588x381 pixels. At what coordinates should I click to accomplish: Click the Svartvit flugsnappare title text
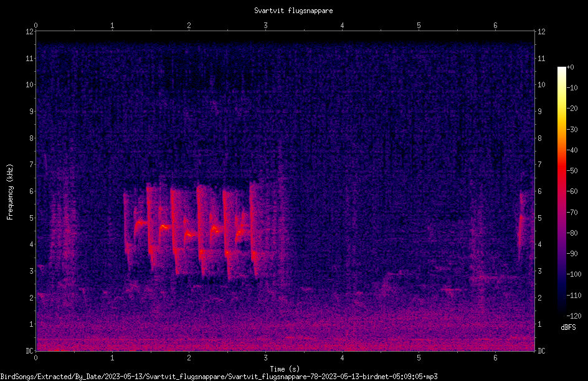pos(293,11)
